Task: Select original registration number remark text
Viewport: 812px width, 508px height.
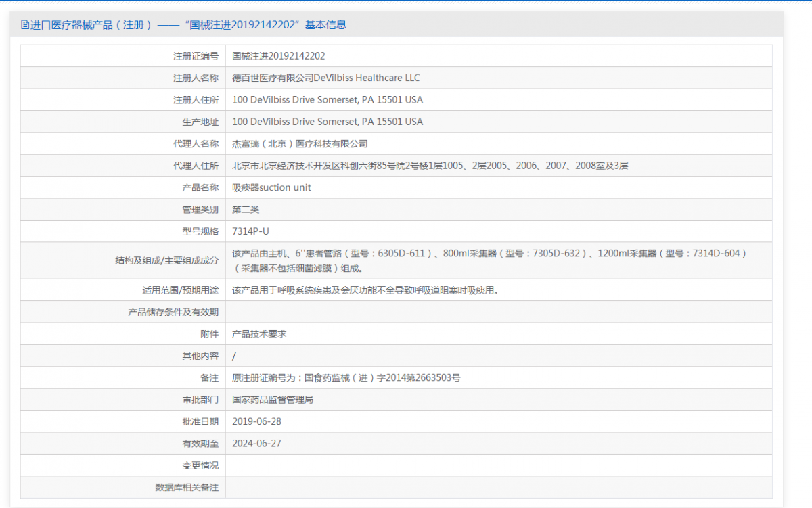Action: [x=346, y=377]
